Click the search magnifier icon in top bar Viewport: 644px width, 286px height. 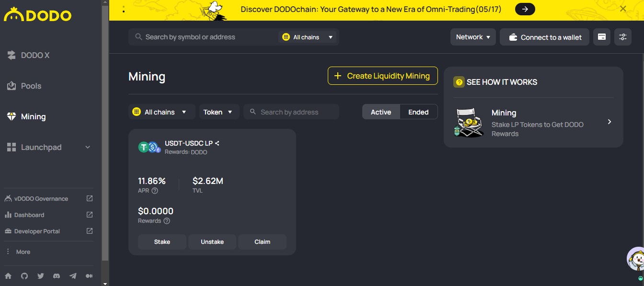[138, 37]
